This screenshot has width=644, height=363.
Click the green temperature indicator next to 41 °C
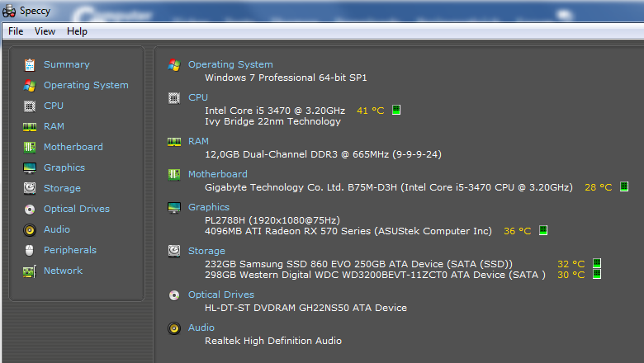click(396, 110)
